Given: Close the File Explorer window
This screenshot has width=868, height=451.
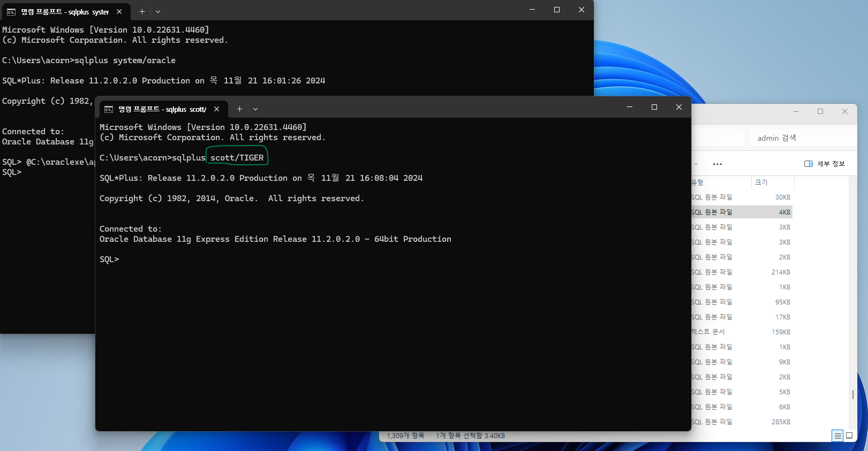Looking at the screenshot, I should pos(845,111).
